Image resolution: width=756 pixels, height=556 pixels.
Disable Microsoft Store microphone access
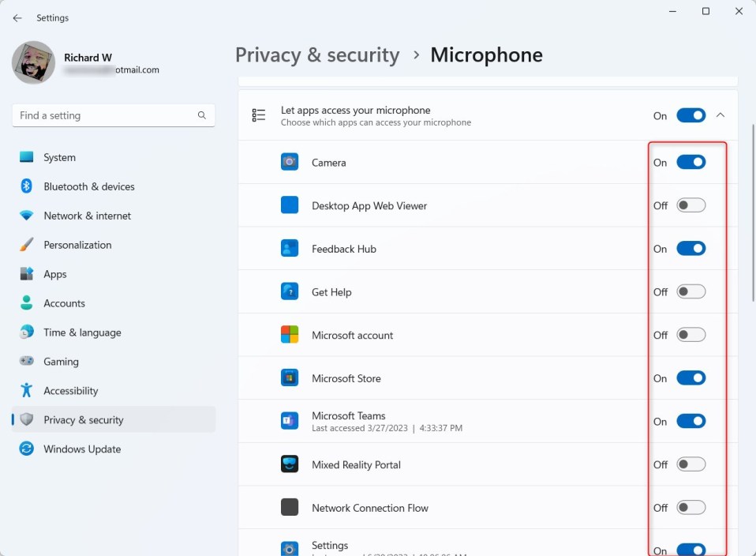tap(691, 378)
